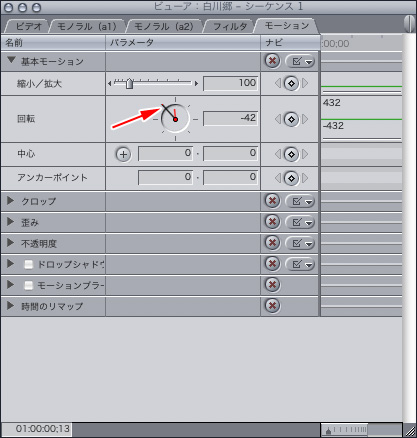Click the rotation value field showing -42
Image resolution: width=417 pixels, height=438 pixels.
(231, 119)
